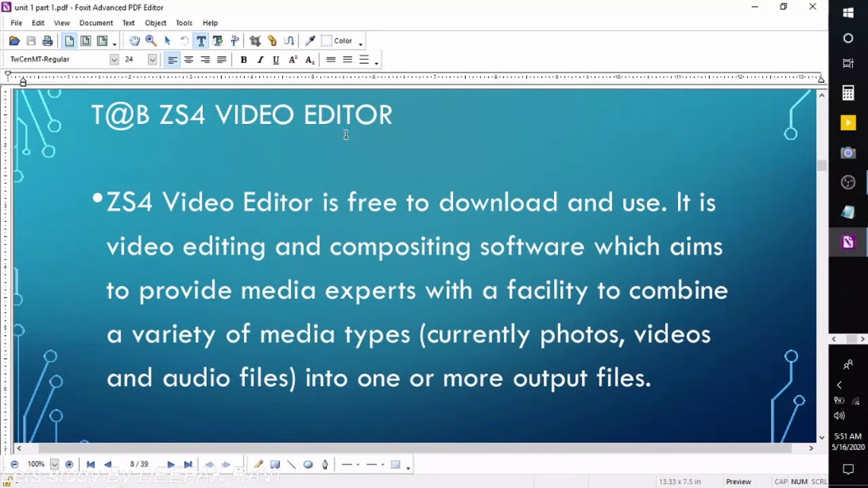Go to the last page
The width and height of the screenshot is (868, 488).
coord(188,464)
